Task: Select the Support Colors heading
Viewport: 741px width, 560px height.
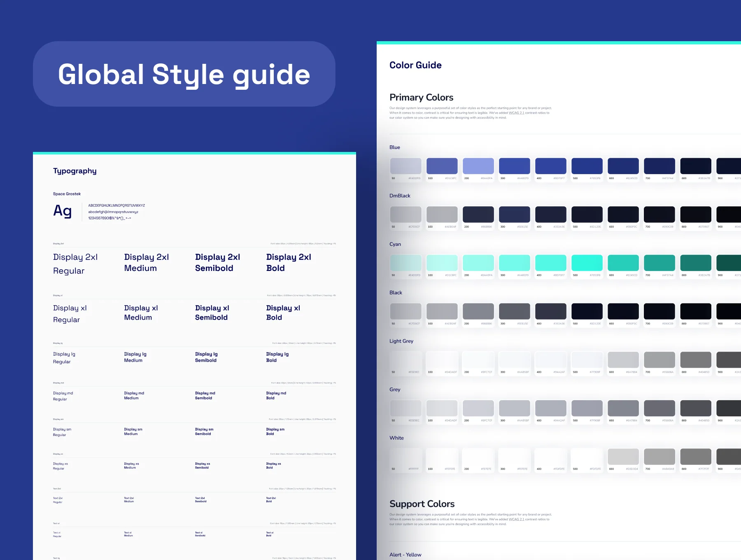Action: [x=422, y=504]
